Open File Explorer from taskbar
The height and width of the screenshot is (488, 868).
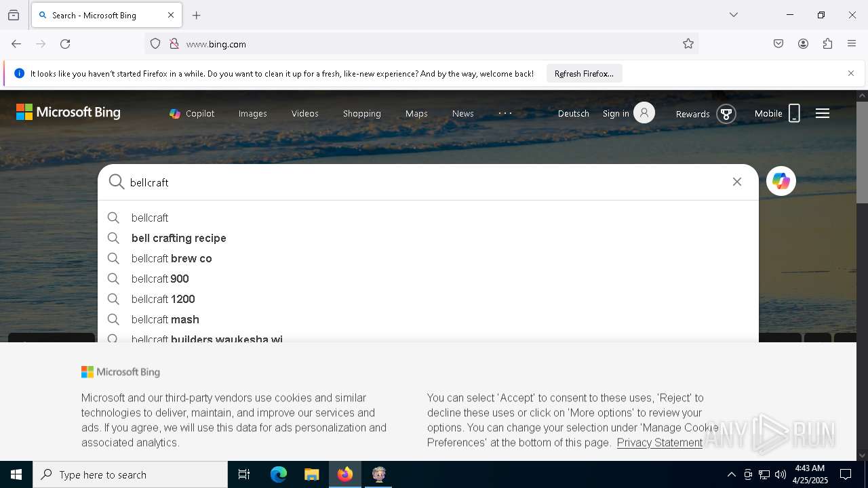pos(312,474)
